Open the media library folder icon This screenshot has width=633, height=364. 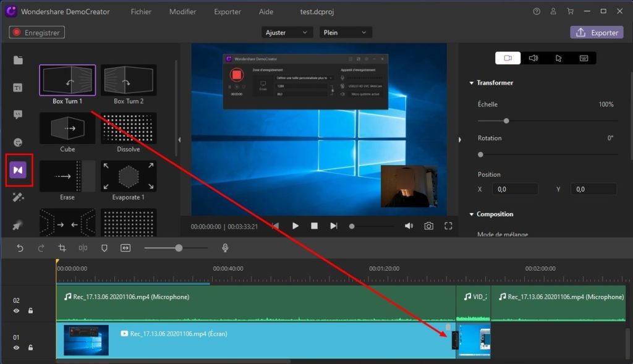[18, 60]
